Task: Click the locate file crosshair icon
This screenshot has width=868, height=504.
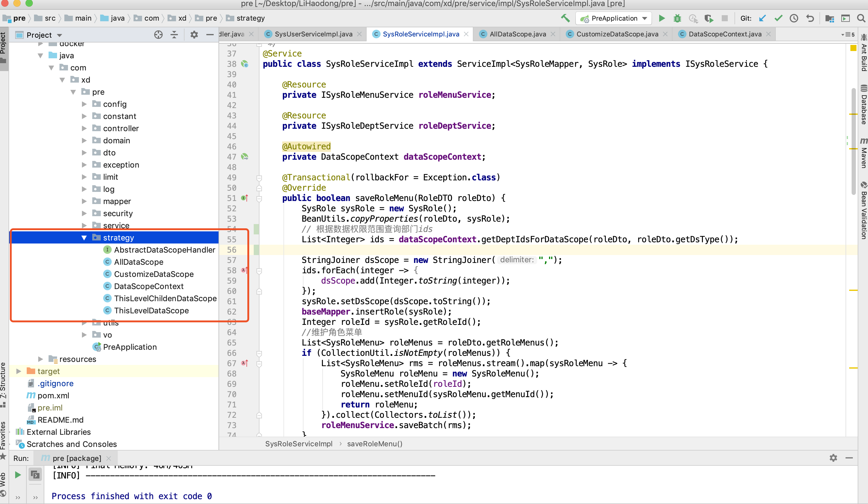Action: [158, 35]
